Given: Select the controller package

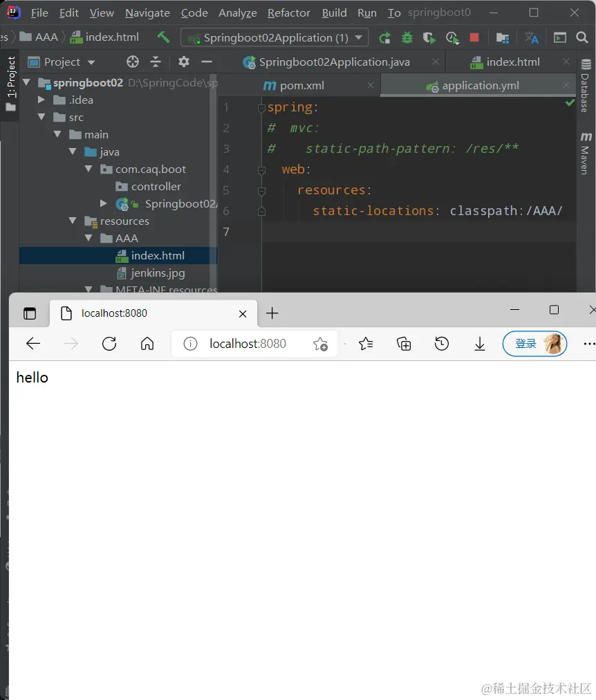Looking at the screenshot, I should pos(156,186).
